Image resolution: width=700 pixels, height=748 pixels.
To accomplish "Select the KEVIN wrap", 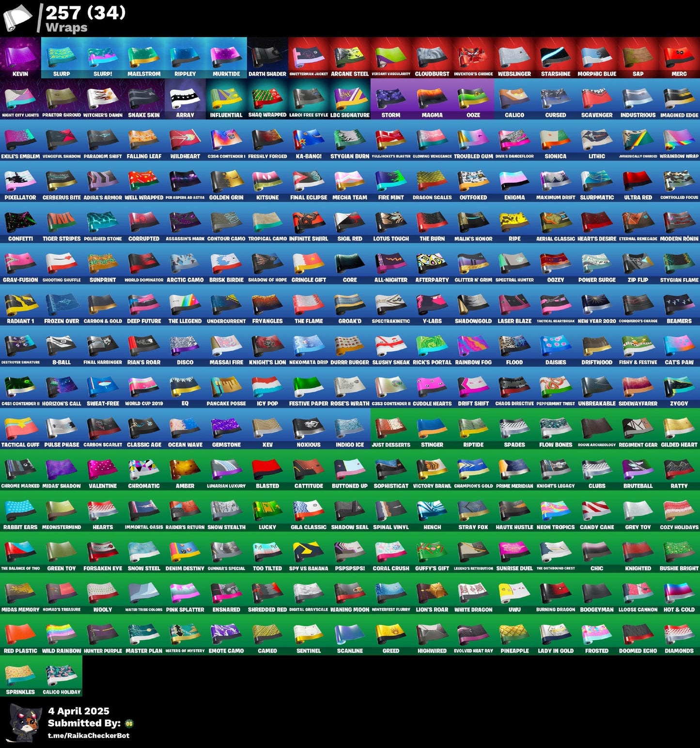I will point(19,57).
